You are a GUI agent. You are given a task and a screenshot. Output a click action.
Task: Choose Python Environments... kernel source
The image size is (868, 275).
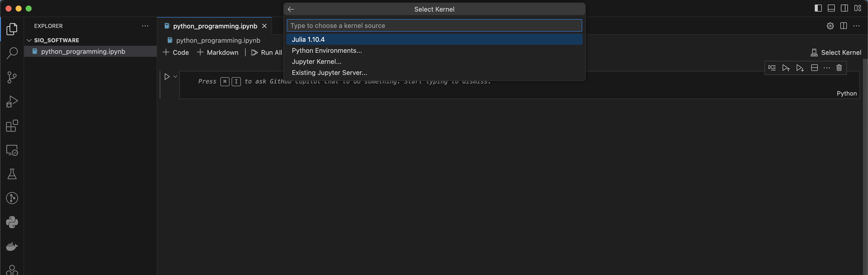click(327, 51)
